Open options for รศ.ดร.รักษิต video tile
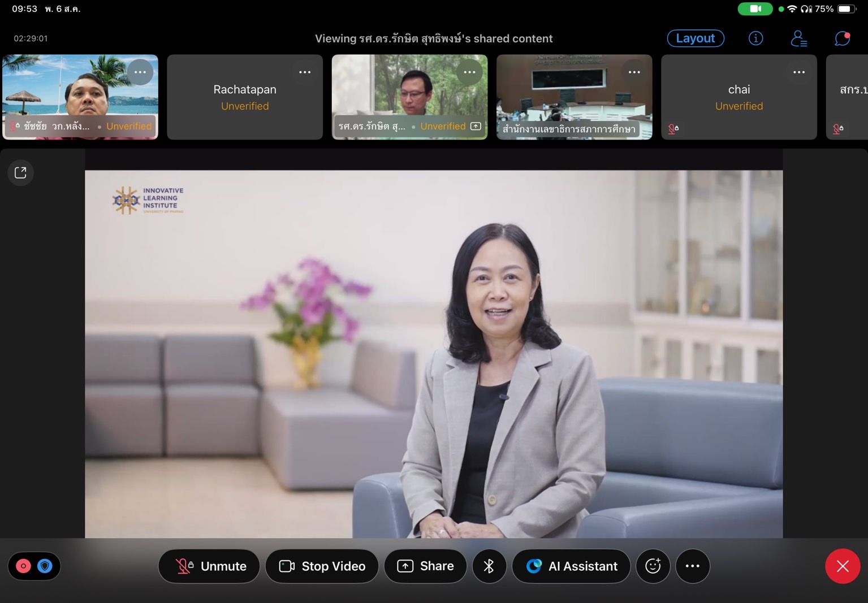Image resolution: width=868 pixels, height=603 pixels. (x=469, y=72)
